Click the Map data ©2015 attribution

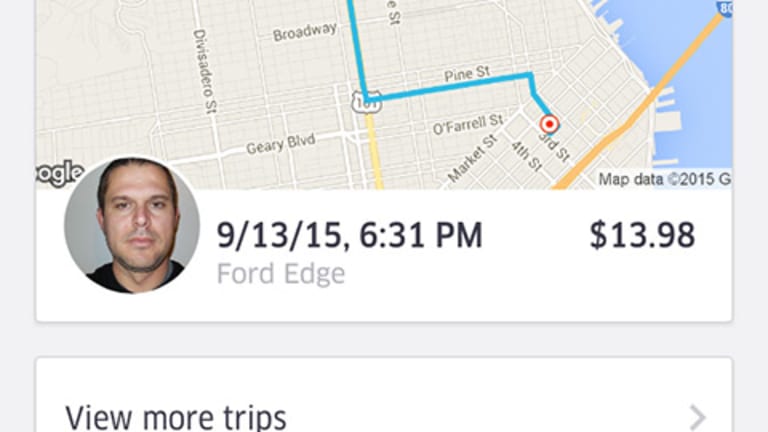(x=664, y=180)
